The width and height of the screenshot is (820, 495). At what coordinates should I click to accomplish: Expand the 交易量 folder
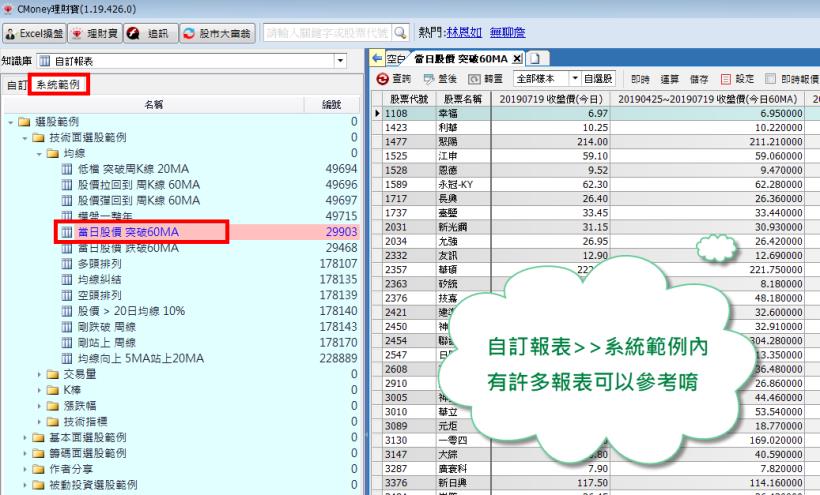[40, 374]
